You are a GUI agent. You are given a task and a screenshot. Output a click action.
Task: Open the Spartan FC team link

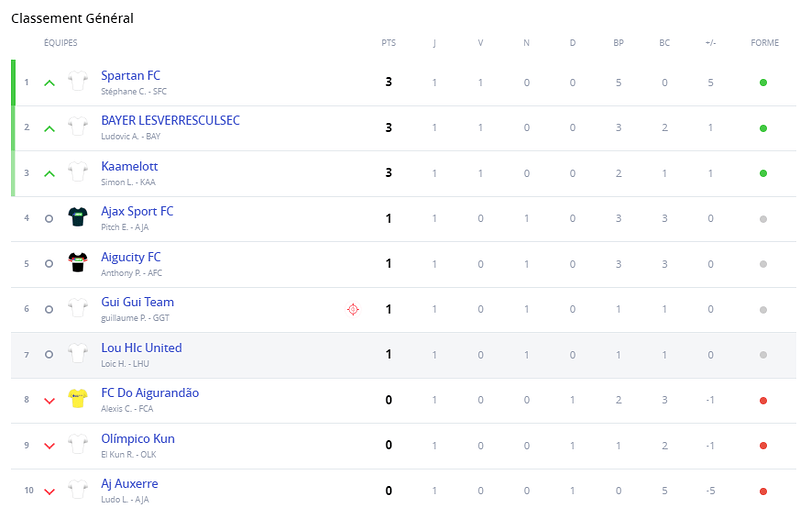point(131,76)
